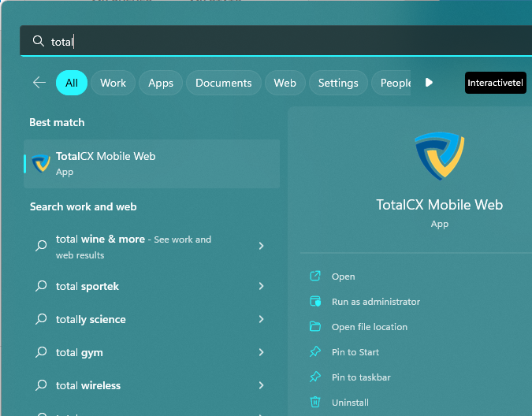
Task: Click the Uninstall trash can icon
Action: point(315,402)
